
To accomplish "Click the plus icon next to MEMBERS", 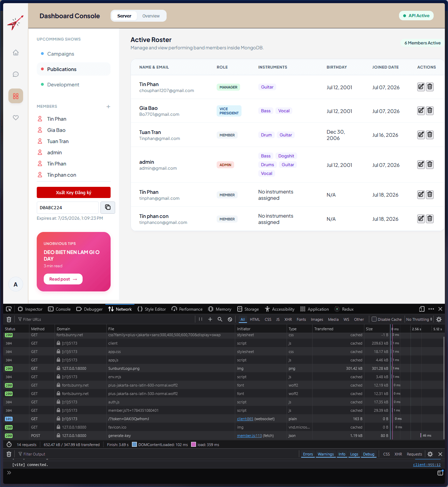I will click(x=108, y=106).
